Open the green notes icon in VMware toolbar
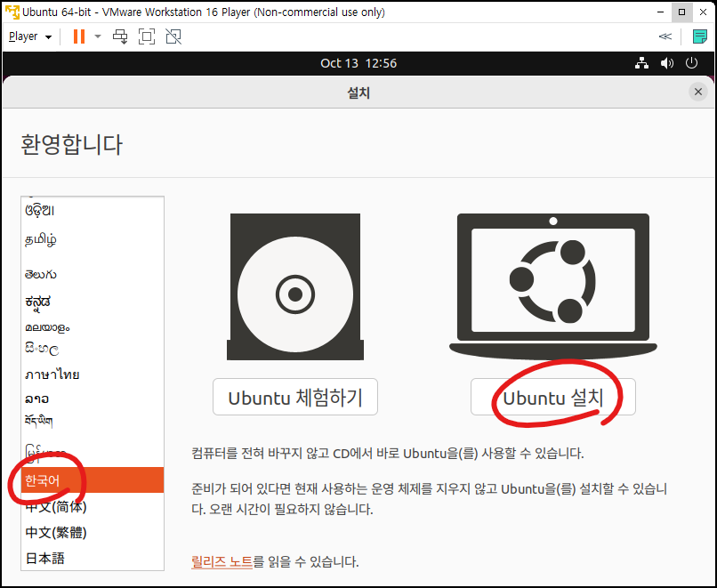This screenshot has width=717, height=588. point(699,36)
